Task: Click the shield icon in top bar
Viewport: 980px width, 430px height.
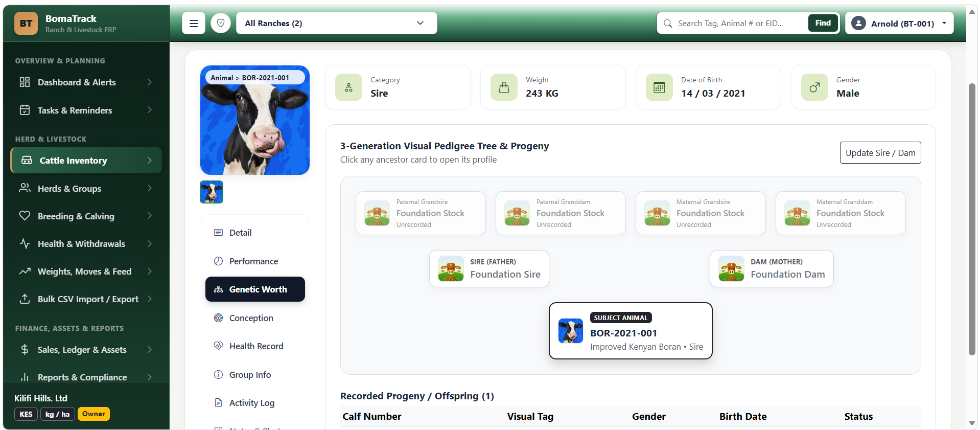Action: pos(221,24)
